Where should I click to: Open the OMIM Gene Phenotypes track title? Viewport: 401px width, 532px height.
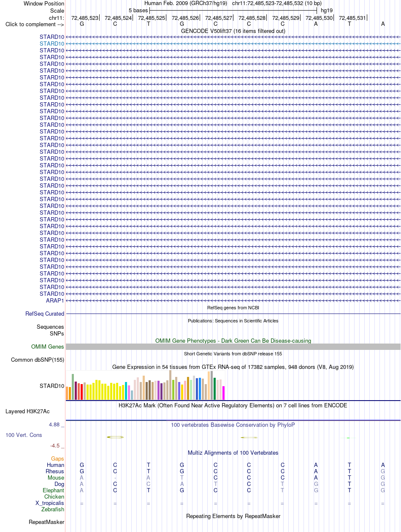233,340
